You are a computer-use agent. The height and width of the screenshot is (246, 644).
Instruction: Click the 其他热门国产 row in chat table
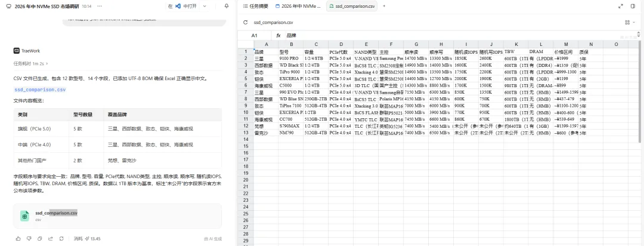click(x=117, y=161)
